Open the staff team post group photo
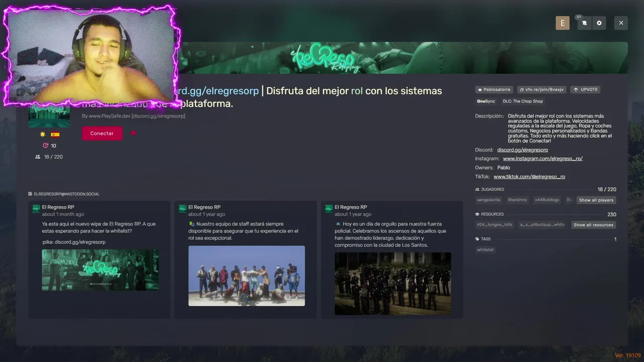 (x=247, y=276)
